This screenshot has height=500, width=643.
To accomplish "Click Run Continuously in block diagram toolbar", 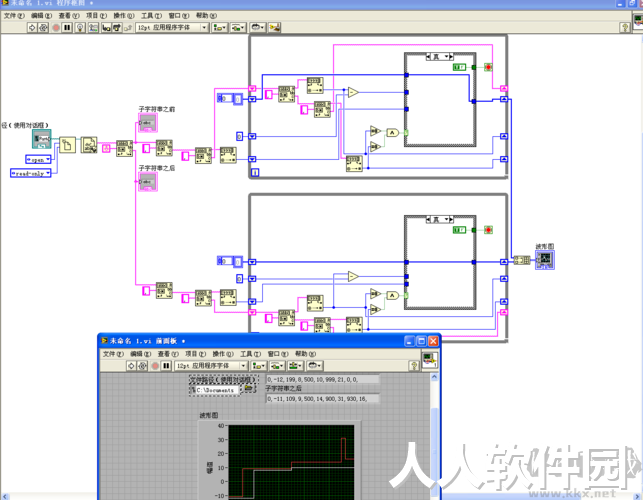I will point(43,27).
